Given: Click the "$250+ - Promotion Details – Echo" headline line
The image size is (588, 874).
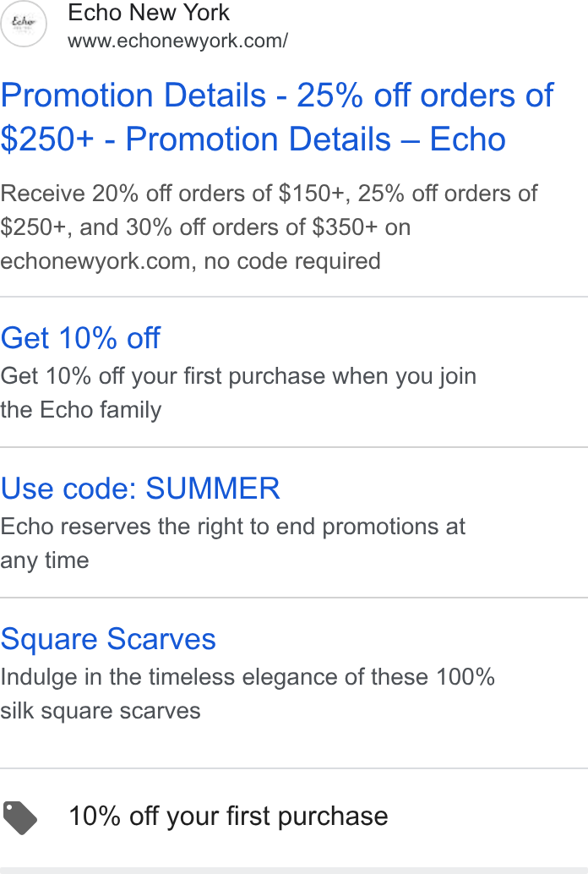Looking at the screenshot, I should coord(253,139).
